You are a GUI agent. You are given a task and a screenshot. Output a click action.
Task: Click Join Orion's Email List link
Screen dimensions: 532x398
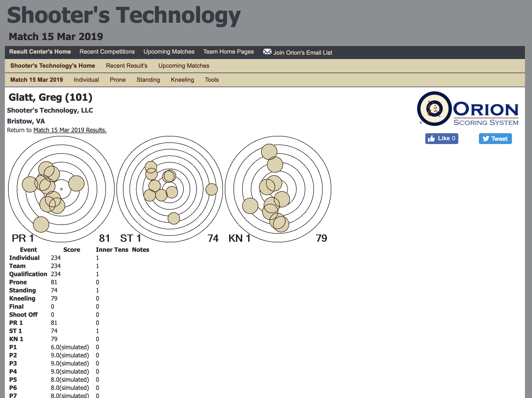tap(303, 53)
